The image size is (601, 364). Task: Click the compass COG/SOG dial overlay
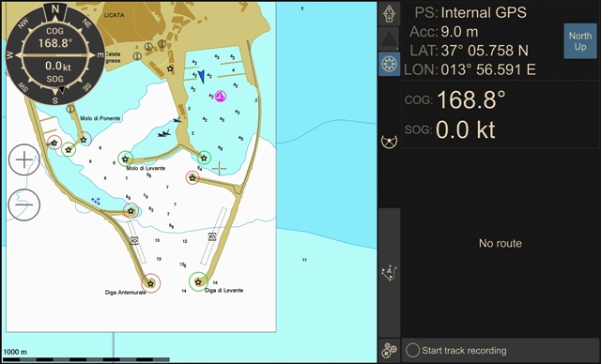55,54
